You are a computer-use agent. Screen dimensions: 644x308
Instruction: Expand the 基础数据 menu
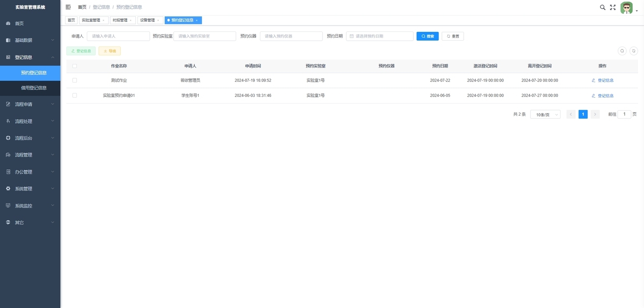(x=30, y=40)
